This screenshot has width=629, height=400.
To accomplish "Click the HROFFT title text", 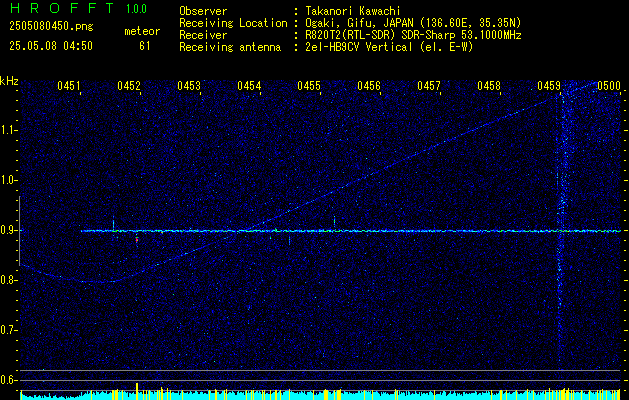I will (62, 8).
